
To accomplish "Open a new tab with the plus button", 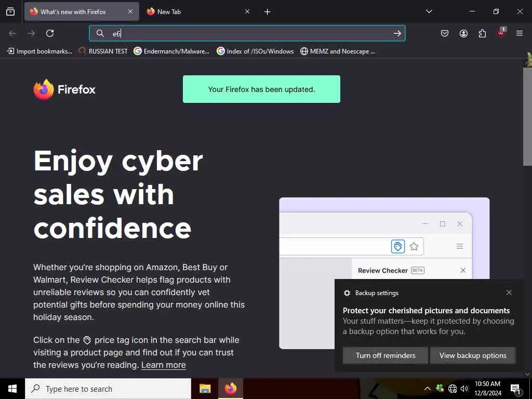I will point(268,12).
